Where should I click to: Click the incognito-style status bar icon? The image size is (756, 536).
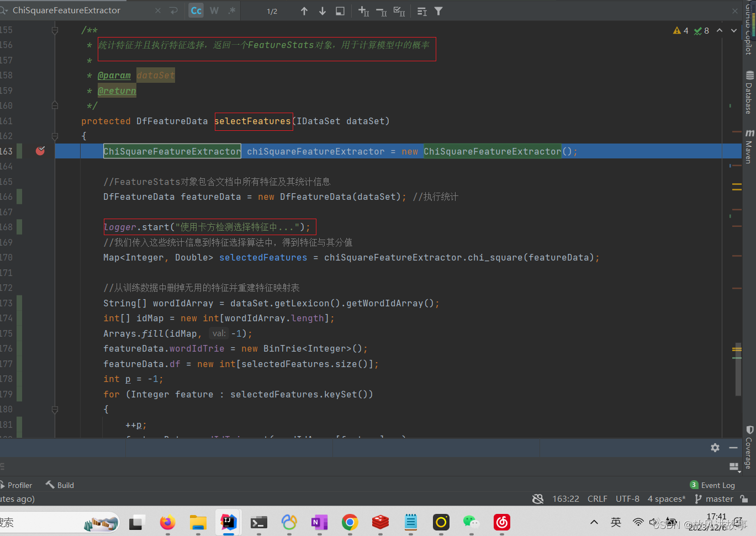538,499
